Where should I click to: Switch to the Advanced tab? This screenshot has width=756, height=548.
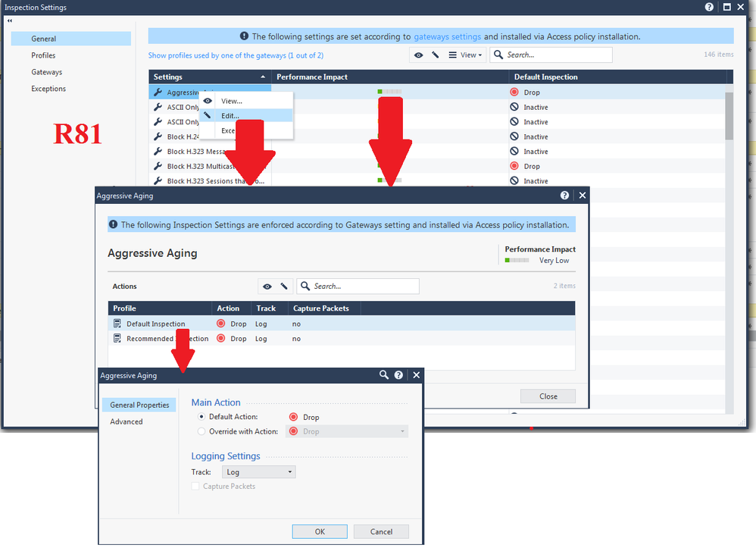(x=127, y=421)
